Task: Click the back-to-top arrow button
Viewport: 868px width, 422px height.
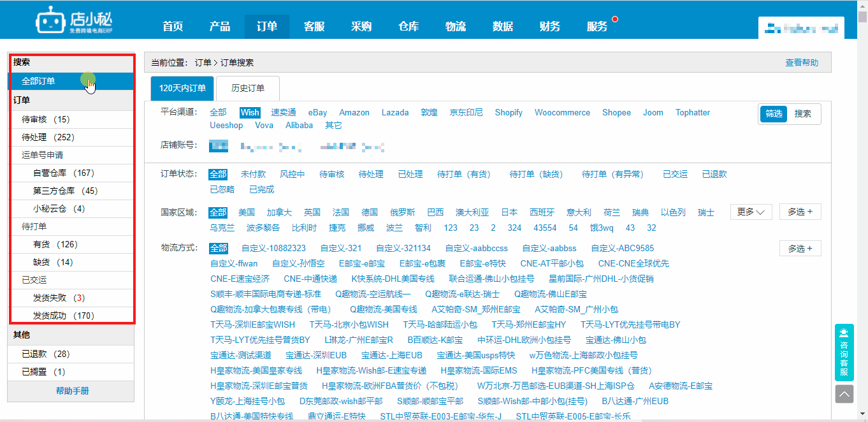Action: pos(844,394)
